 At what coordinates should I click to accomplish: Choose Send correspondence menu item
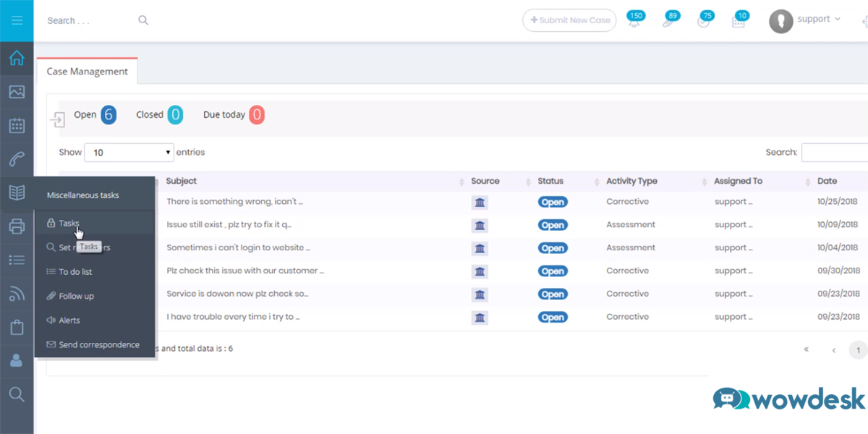98,345
